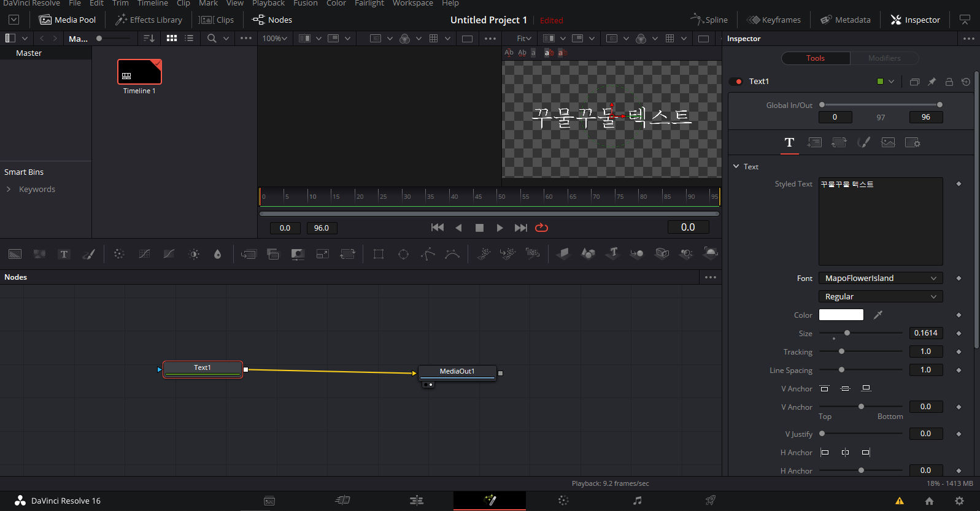The image size is (980, 511).
Task: Show the Spline editor
Action: pos(709,20)
